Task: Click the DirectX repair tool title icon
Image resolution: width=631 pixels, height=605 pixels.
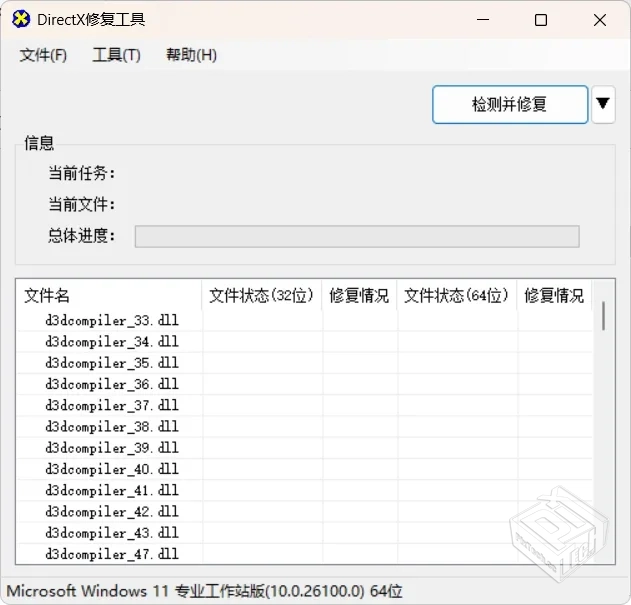Action: 21,19
